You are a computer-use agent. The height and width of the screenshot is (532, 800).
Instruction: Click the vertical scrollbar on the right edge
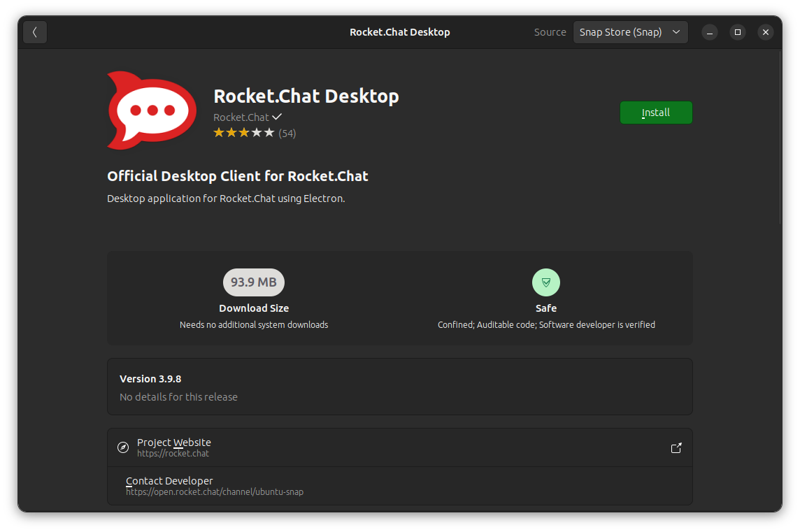(x=780, y=140)
